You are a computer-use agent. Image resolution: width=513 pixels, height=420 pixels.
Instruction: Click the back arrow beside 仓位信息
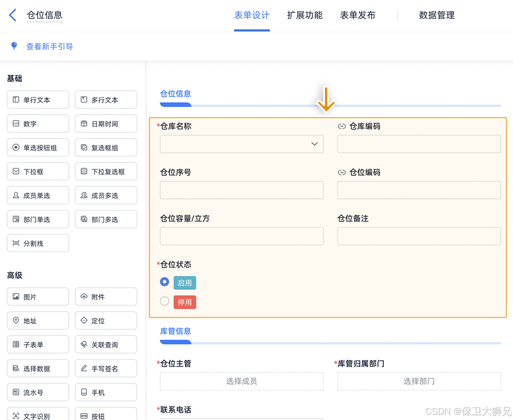(x=12, y=15)
